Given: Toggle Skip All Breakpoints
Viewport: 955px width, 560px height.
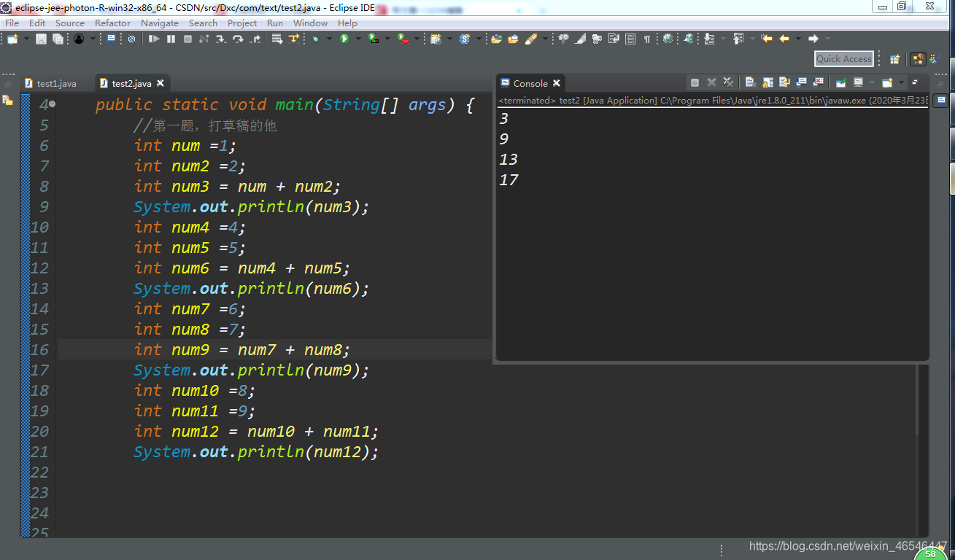Looking at the screenshot, I should [131, 39].
